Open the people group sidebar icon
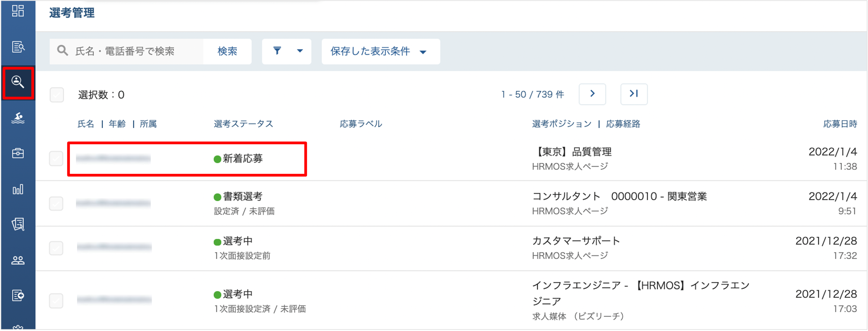Viewport: 868px width, 331px height. [18, 260]
